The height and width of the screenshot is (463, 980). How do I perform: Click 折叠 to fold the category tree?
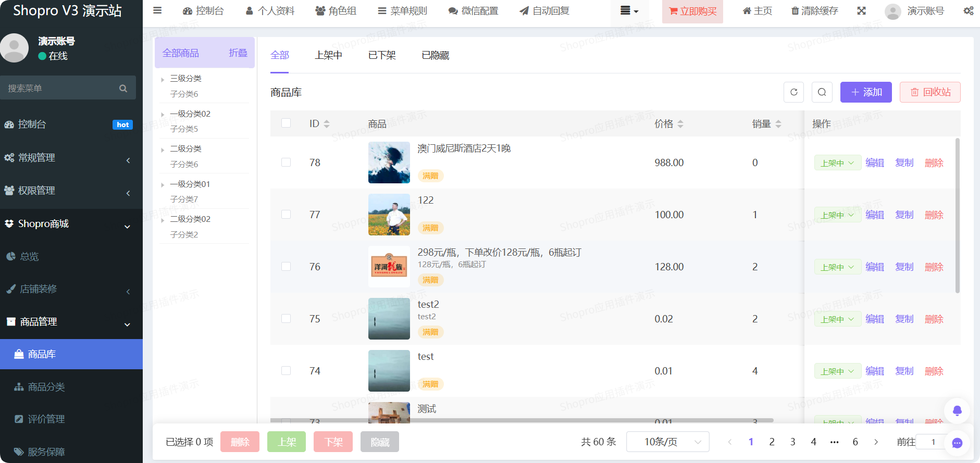tap(238, 53)
